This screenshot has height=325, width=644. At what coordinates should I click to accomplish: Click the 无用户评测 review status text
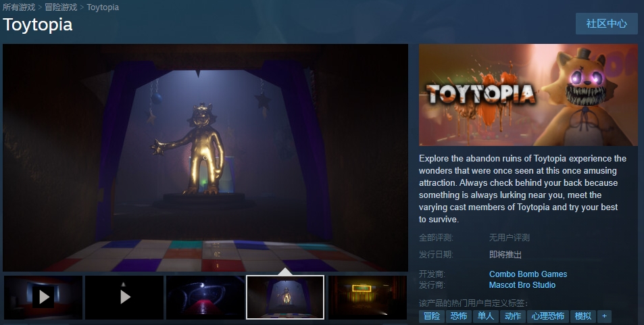coord(510,237)
